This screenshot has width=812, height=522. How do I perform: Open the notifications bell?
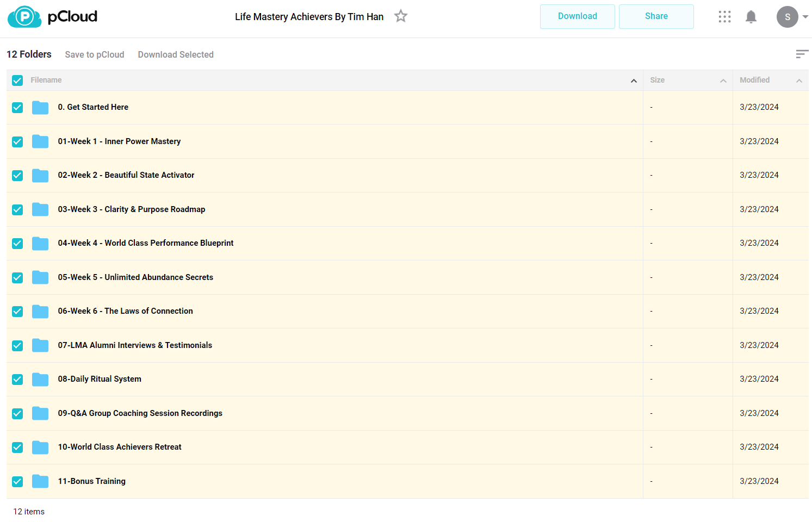[x=751, y=17]
